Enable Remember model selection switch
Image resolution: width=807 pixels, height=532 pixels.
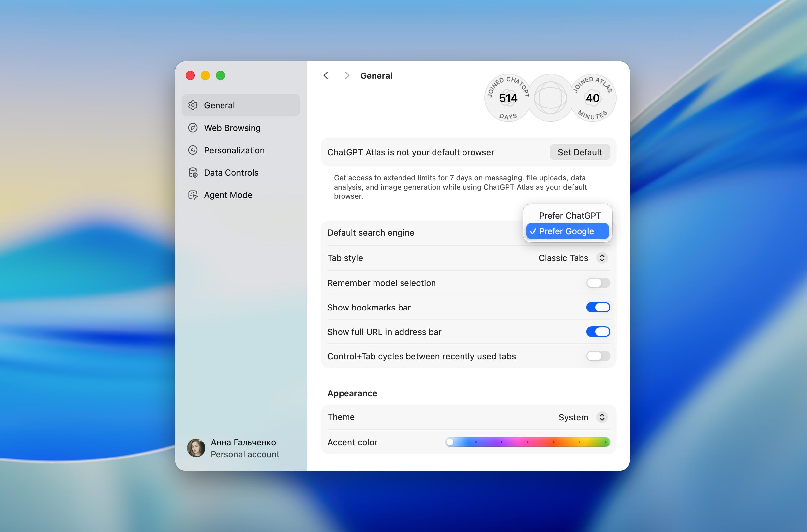pos(598,282)
